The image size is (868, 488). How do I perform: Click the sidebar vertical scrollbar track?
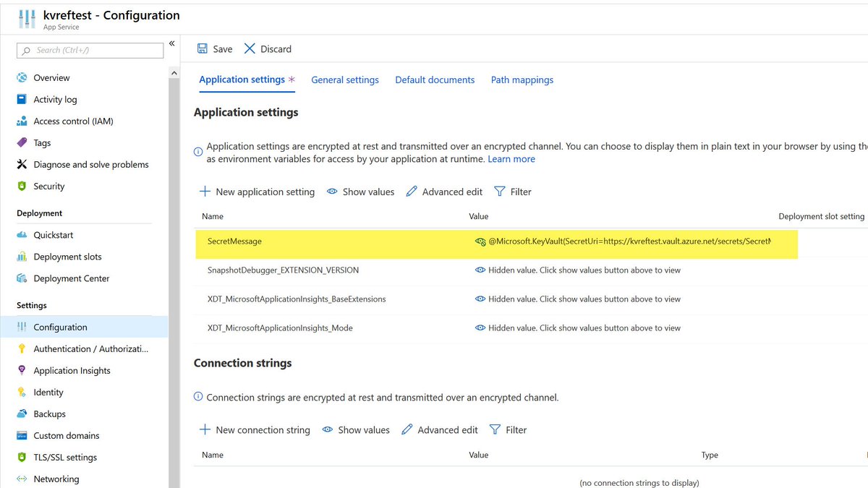(x=174, y=283)
